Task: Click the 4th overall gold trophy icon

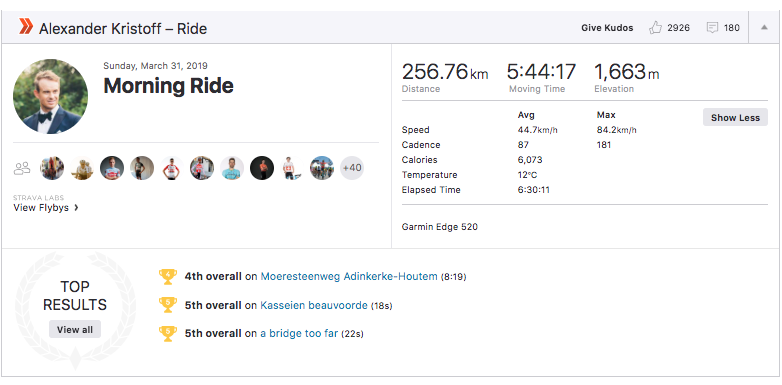Action: point(168,276)
